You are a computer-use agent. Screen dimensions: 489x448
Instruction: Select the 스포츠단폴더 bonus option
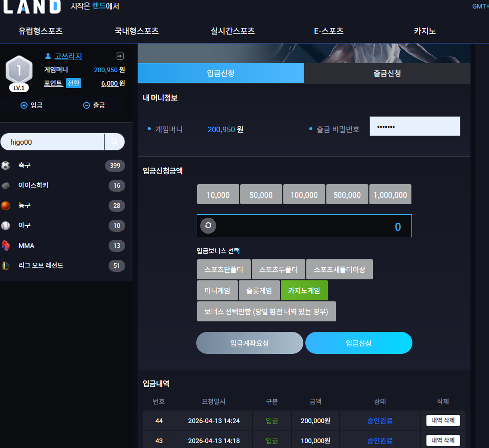tap(224, 269)
